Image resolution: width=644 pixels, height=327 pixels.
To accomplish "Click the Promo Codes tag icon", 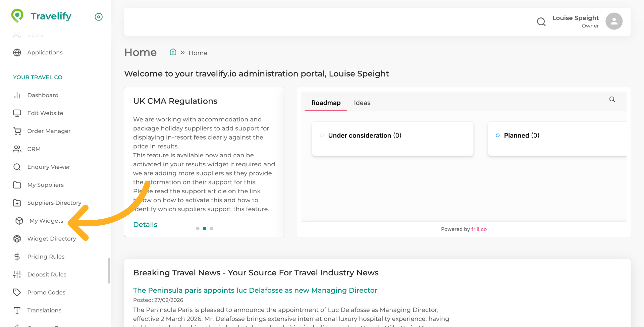I will 17,292.
